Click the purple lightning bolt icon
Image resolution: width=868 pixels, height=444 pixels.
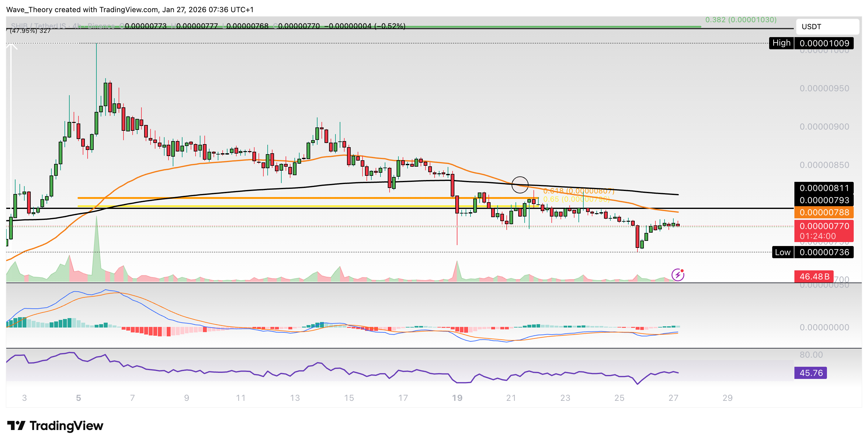pos(677,275)
